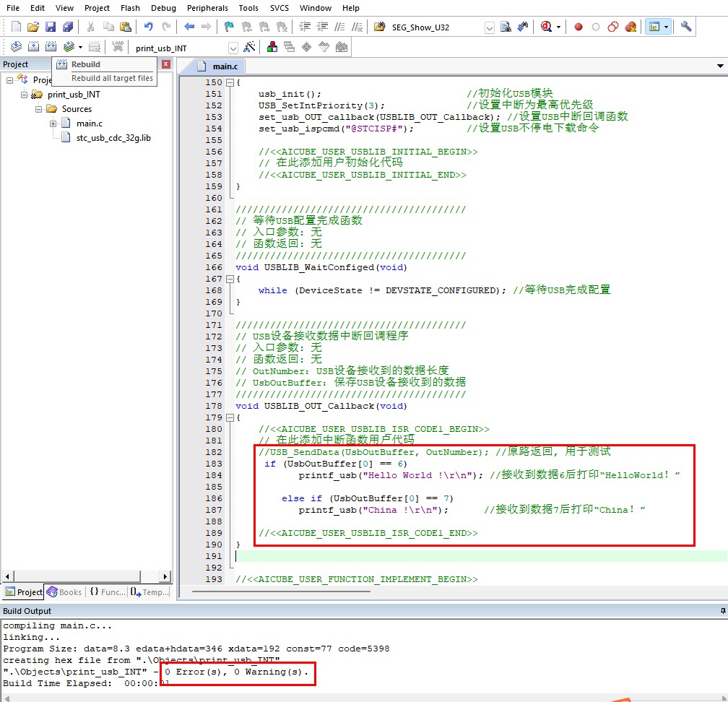The image size is (728, 702).
Task: Open the SVCS menu
Action: click(279, 8)
